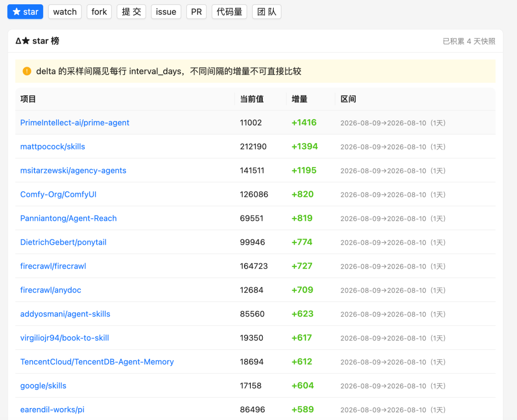Click the +589 increment value
The width and height of the screenshot is (517, 420).
click(303, 410)
